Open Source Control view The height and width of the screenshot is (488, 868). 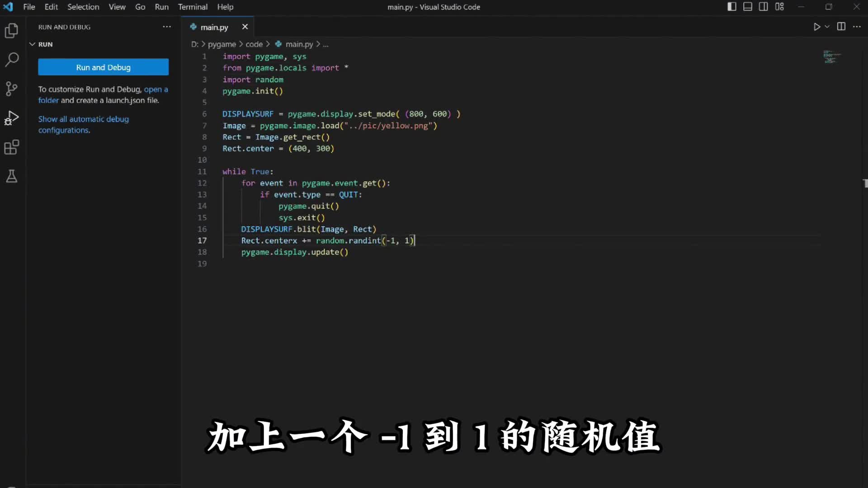click(x=11, y=89)
